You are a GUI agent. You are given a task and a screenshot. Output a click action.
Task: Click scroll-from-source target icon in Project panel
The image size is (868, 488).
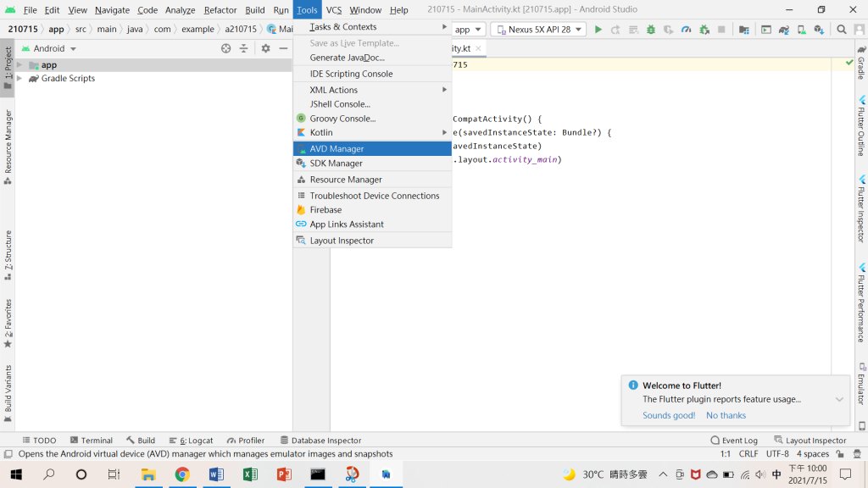pyautogui.click(x=225, y=48)
